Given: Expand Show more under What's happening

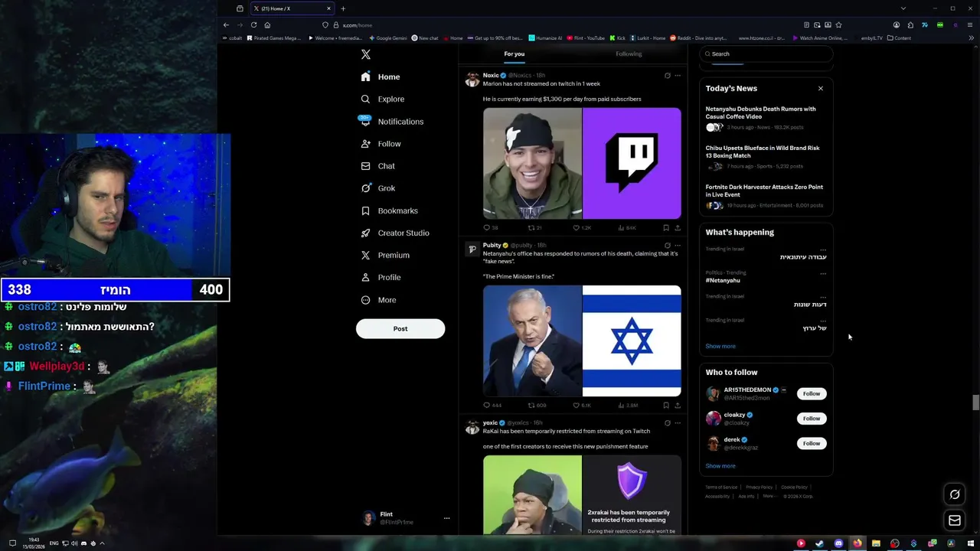Looking at the screenshot, I should point(720,346).
